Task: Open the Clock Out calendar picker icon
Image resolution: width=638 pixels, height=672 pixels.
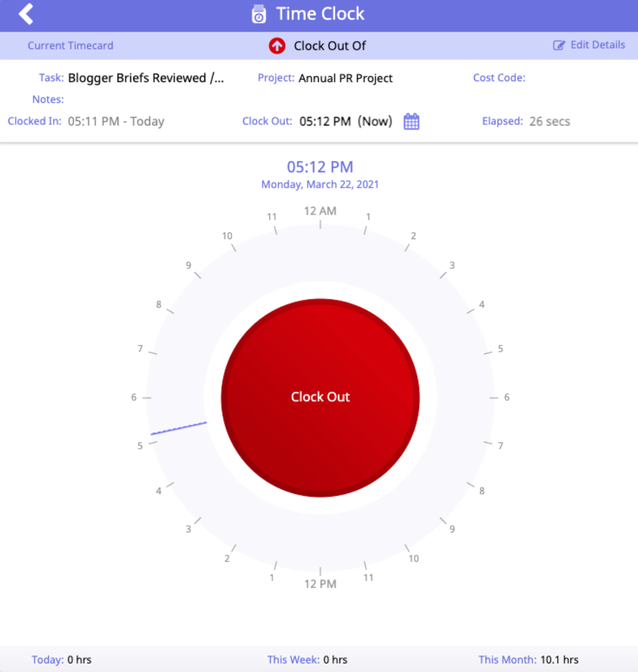Action: click(411, 121)
